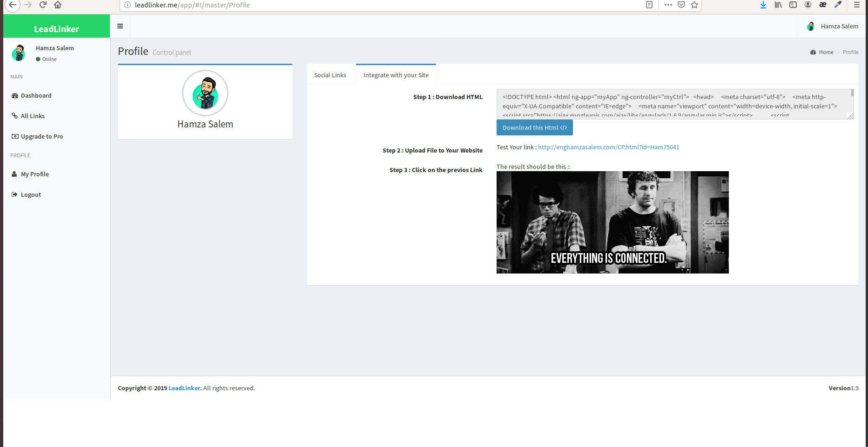Click the Dashboard gauge icon
The width and height of the screenshot is (868, 447).
pos(15,95)
